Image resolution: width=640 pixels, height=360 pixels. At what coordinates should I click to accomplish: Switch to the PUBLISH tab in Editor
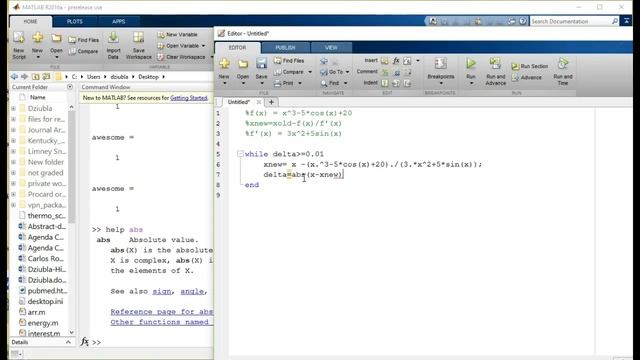coord(285,48)
